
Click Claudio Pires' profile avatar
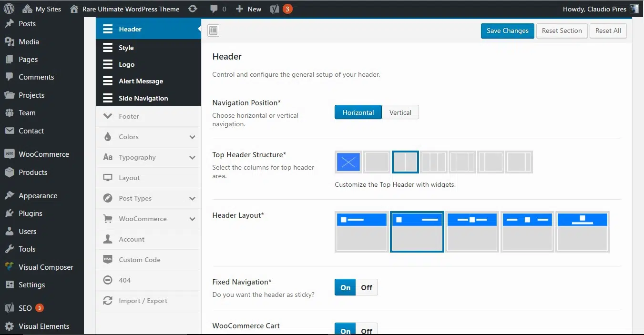634,9
